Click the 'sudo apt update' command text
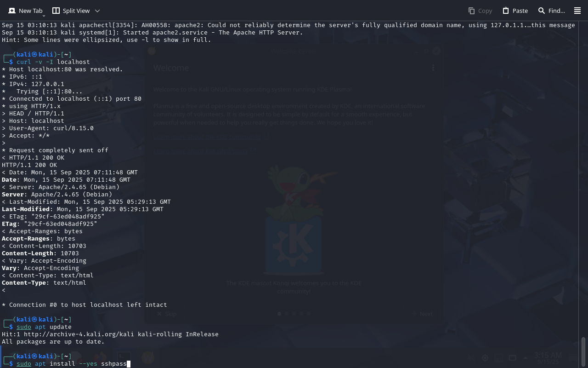This screenshot has width=588, height=368. point(44,327)
